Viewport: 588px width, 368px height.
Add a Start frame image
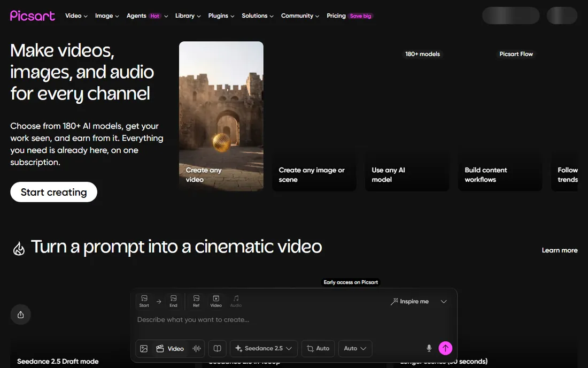click(144, 301)
